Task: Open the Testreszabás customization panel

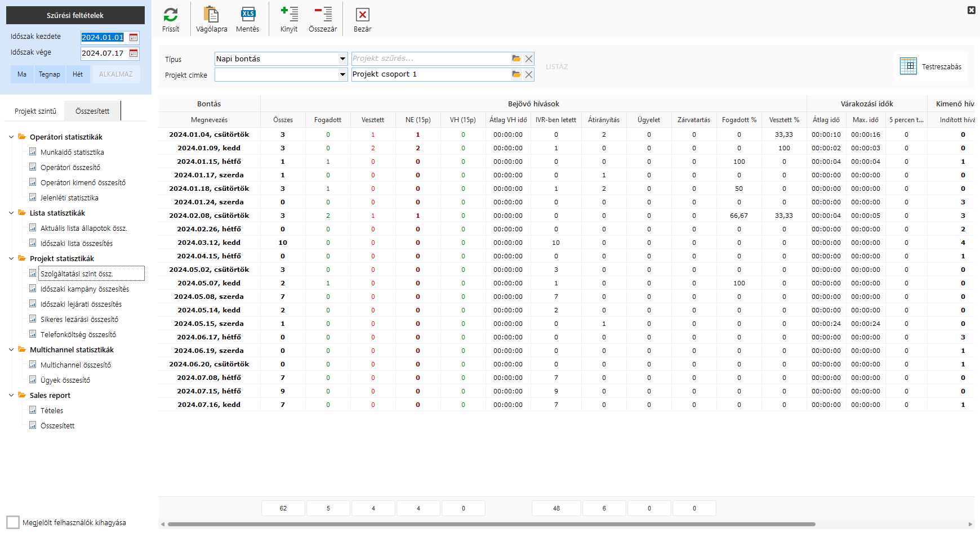Action: click(x=931, y=66)
